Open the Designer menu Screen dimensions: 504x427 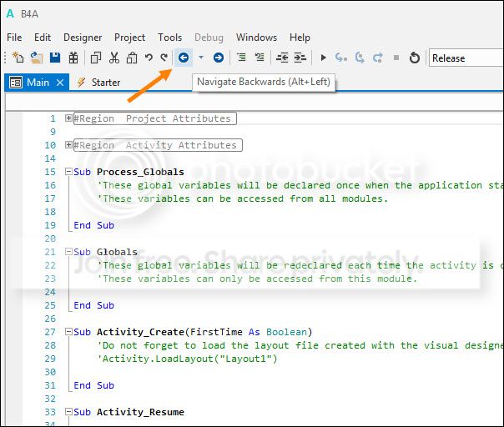click(x=83, y=38)
